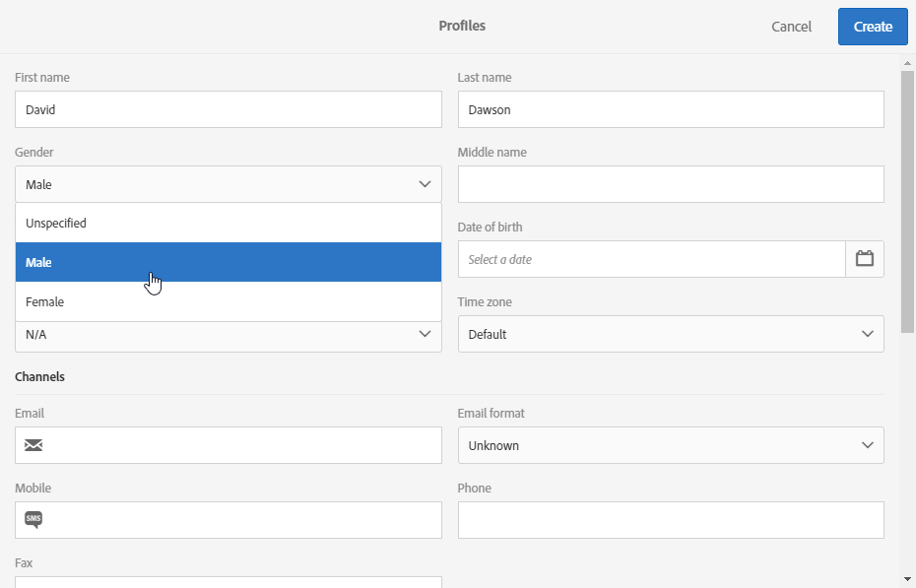The image size is (916, 588).
Task: Cancel the profile creation
Action: [791, 27]
